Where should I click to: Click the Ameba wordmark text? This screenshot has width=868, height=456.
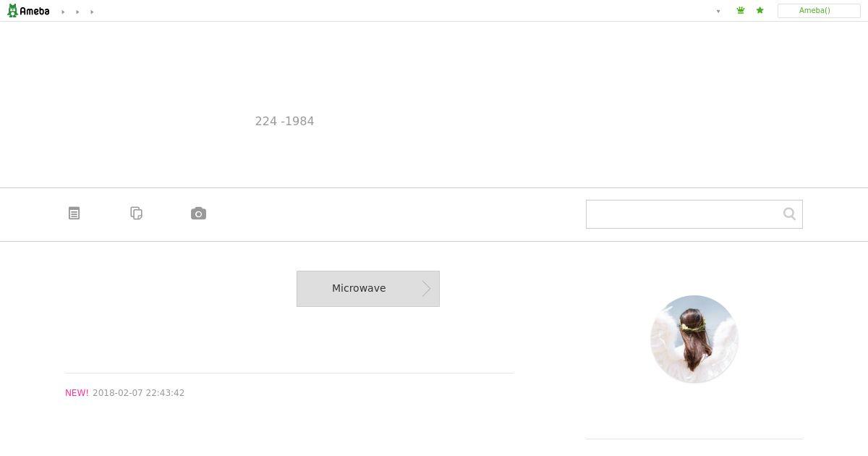coord(35,11)
